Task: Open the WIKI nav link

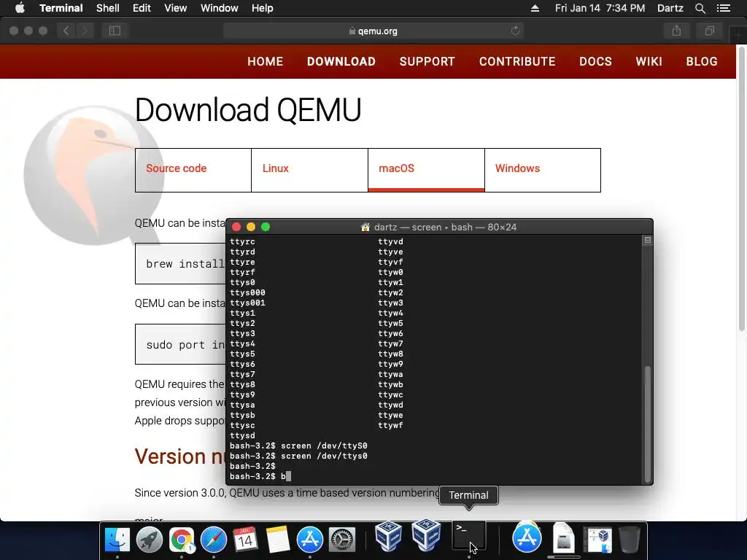Action: point(649,61)
